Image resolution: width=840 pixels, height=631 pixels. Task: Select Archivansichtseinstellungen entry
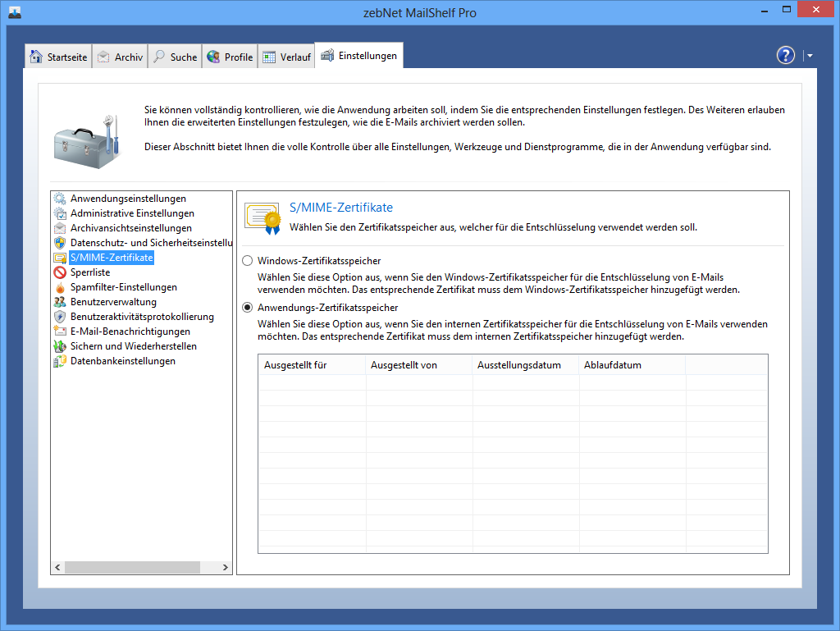click(x=130, y=228)
